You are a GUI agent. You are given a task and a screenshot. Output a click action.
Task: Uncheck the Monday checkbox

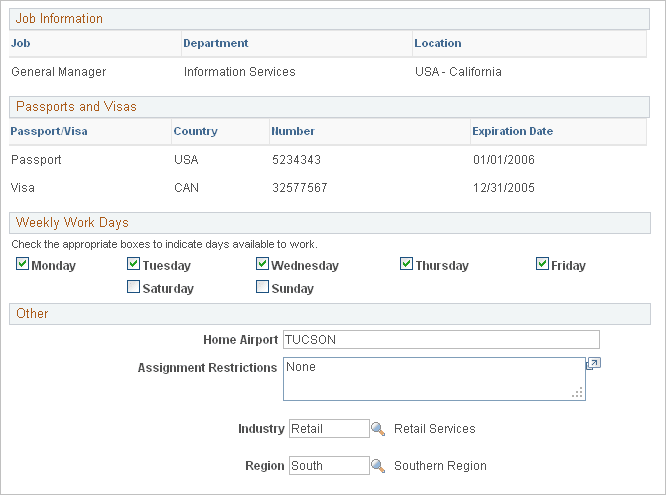(x=23, y=265)
